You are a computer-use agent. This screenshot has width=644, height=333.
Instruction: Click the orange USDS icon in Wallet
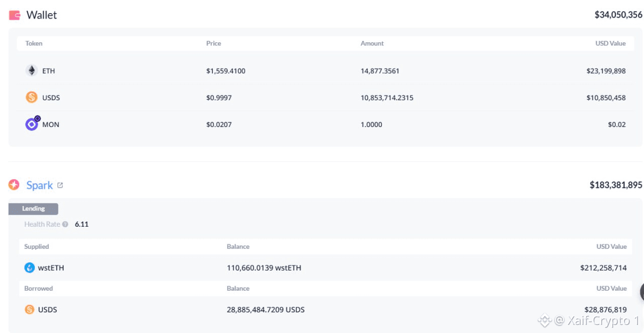pyautogui.click(x=32, y=97)
